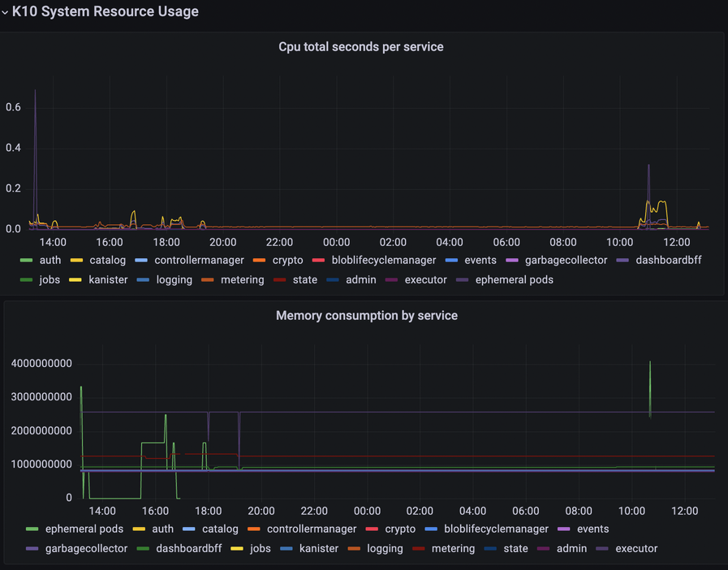Viewport: 728px width, 570px height.
Task: Toggle garbagecollector series in Memory panel legend
Action: click(86, 549)
